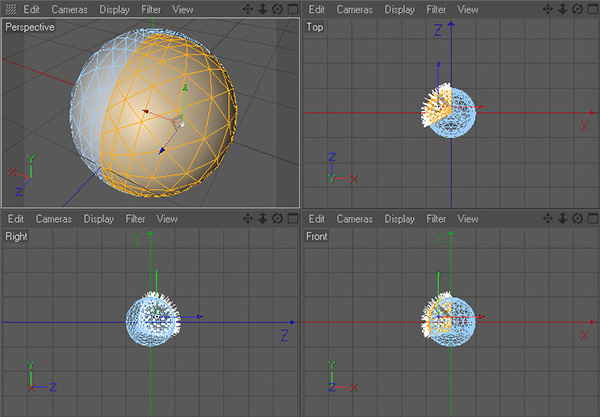
Task: Click the grip handle icon left of Perspective Edit menu
Action: (x=11, y=9)
